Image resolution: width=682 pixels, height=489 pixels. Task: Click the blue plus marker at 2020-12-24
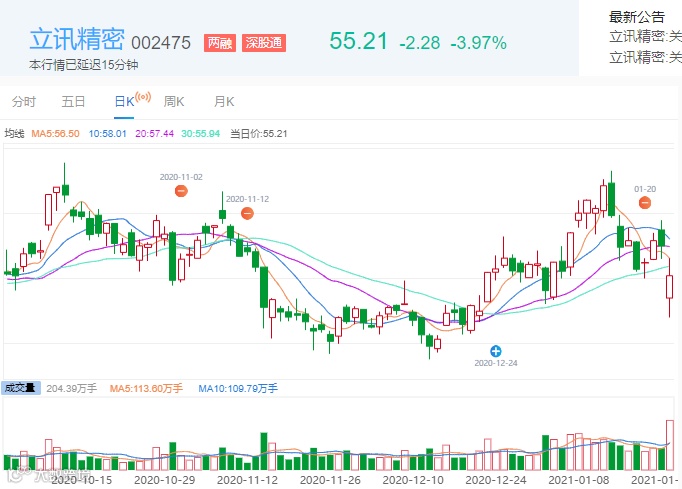point(495,351)
